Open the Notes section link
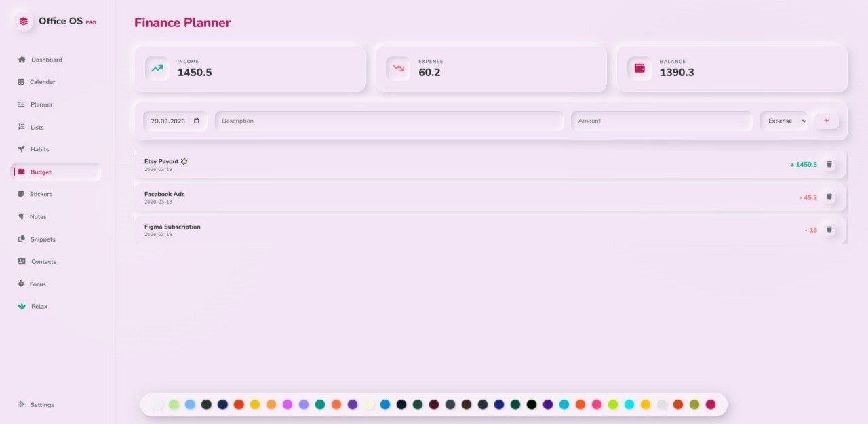The image size is (868, 424). (x=39, y=216)
